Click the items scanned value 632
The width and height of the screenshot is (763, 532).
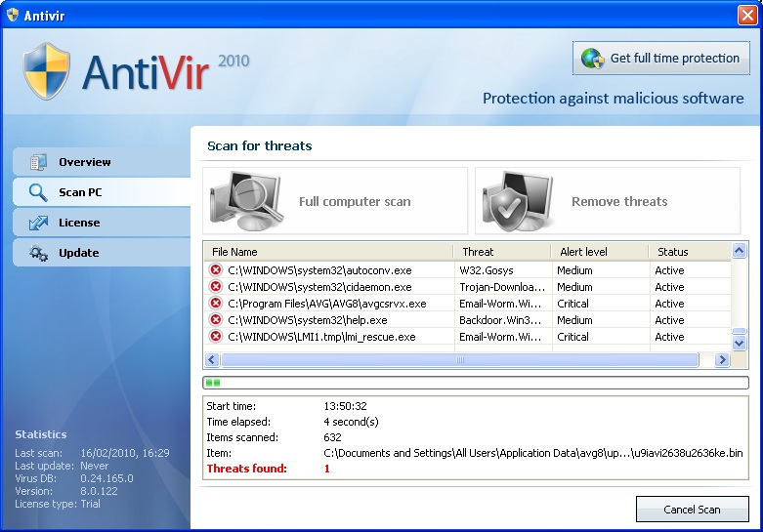[332, 437]
